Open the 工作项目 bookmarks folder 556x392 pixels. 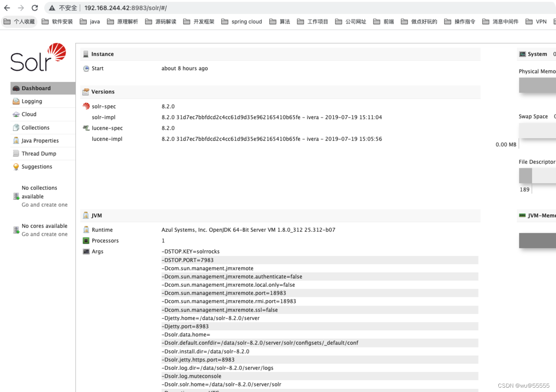(313, 22)
